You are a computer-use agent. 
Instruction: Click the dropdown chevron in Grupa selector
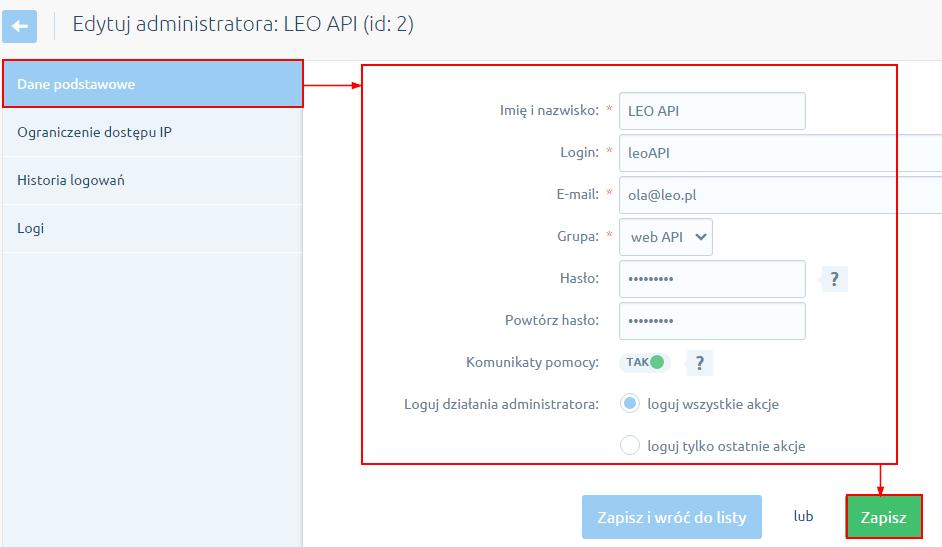click(700, 237)
